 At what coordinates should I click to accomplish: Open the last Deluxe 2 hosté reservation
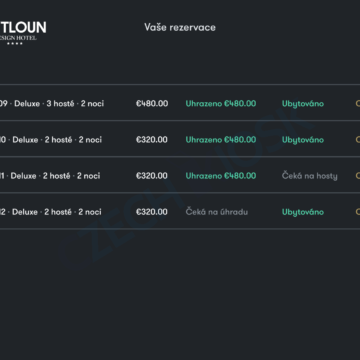click(180, 211)
